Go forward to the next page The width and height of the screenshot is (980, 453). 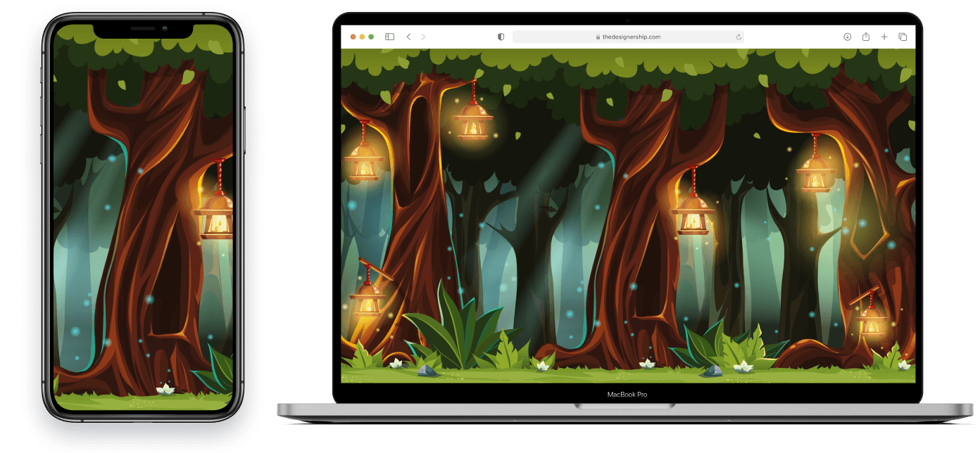[x=423, y=37]
